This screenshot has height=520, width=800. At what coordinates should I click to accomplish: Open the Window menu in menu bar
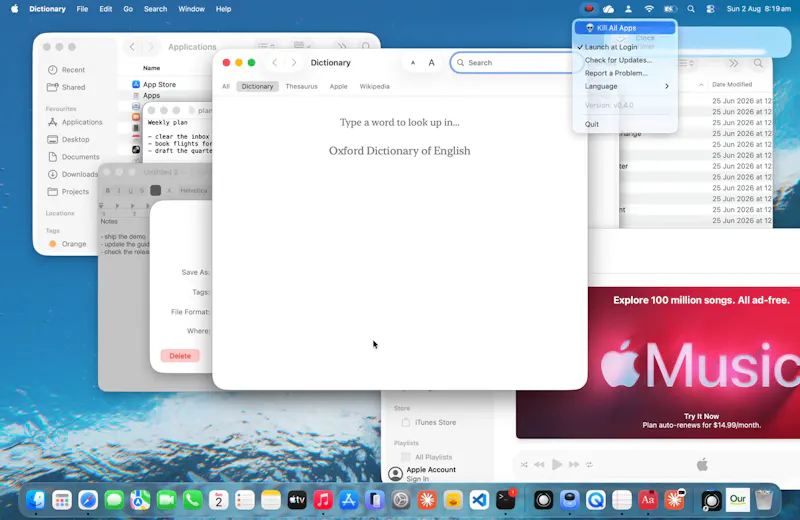coord(191,9)
